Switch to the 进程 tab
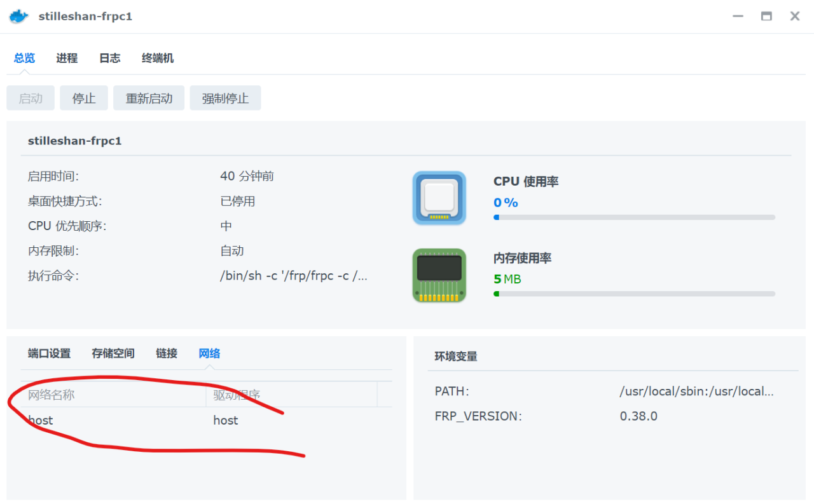The image size is (814, 504). pos(67,58)
